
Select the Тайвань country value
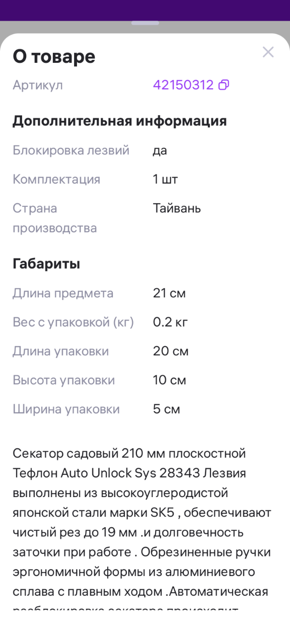coord(177,208)
